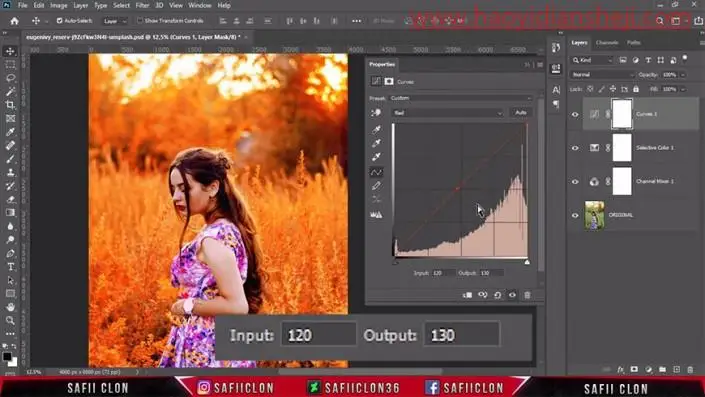Screen dimensions: 705x397
Task: Click the delete adjustment trash icon
Action: (x=527, y=295)
